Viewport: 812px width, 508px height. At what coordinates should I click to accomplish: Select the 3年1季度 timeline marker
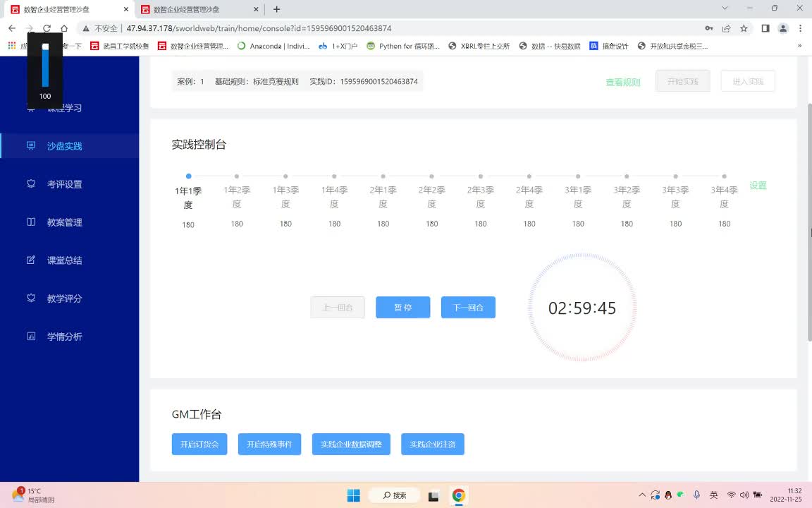(x=578, y=176)
